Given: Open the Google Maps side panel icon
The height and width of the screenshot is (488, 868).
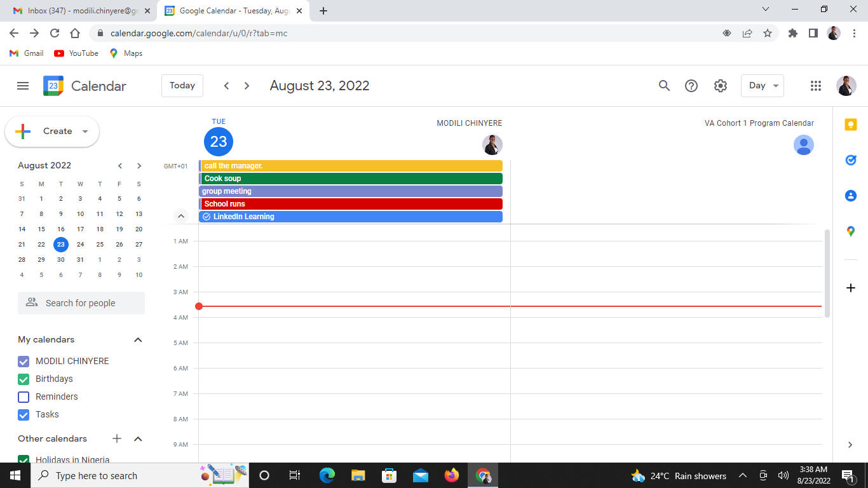Looking at the screenshot, I should (x=850, y=231).
